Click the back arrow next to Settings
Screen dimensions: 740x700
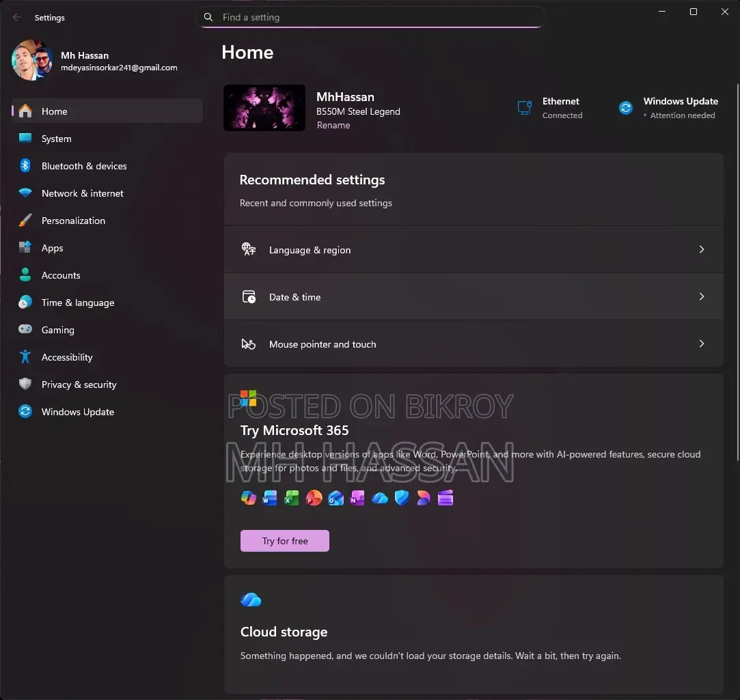(x=17, y=17)
